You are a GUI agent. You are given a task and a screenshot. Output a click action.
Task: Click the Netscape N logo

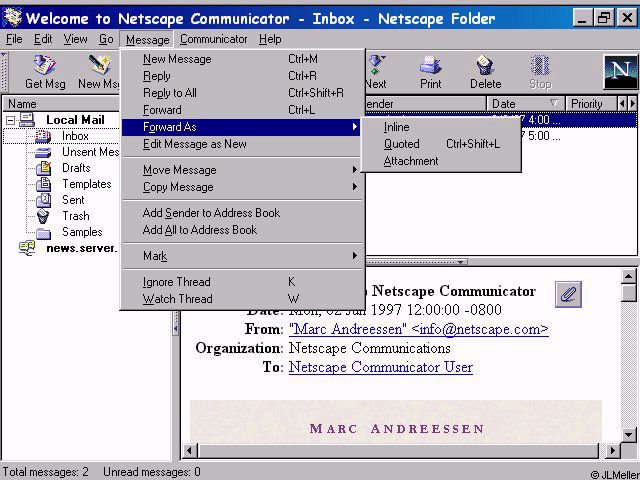pos(620,72)
